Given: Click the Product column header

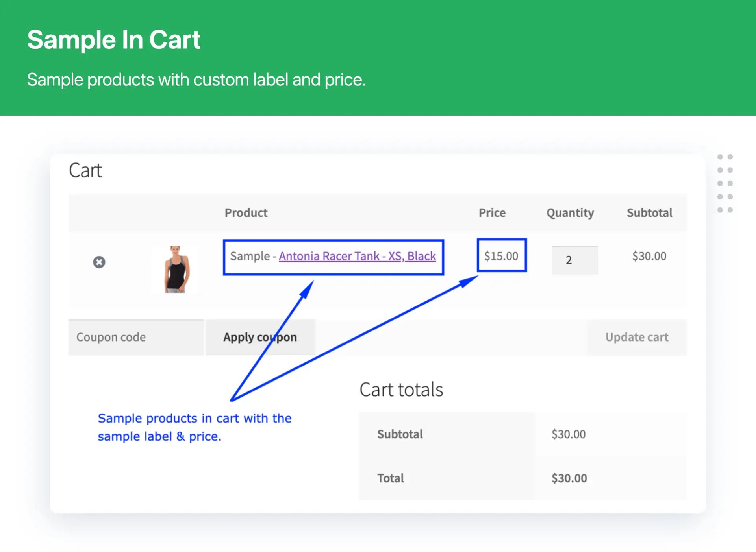Looking at the screenshot, I should (246, 213).
